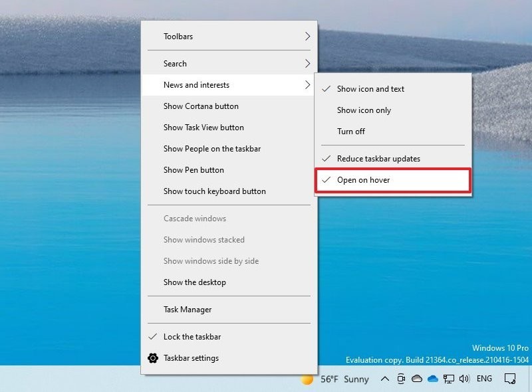This screenshot has height=392, width=532.
Task: Open Taskbar settings menu entry
Action: pos(229,358)
